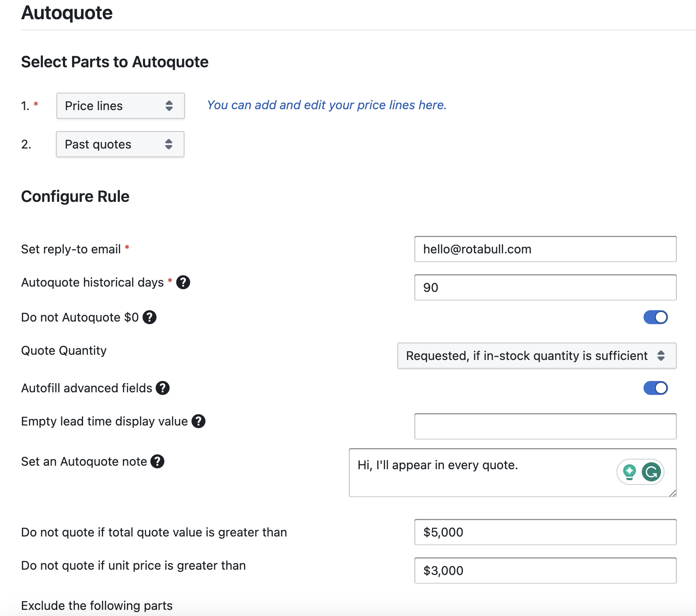Expand the Quote Quantity dropdown
The height and width of the screenshot is (616, 696).
pos(536,356)
